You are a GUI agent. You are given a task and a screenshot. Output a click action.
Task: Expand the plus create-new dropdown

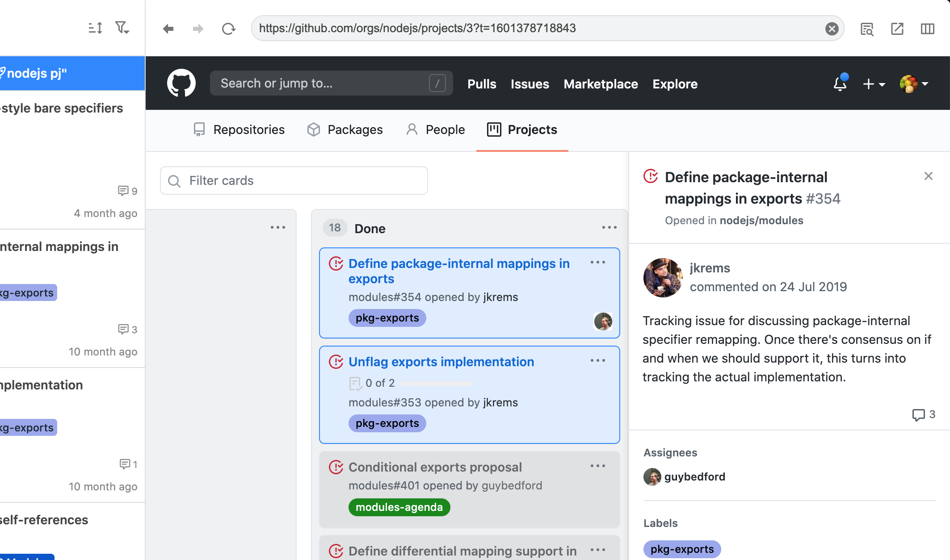tap(874, 84)
